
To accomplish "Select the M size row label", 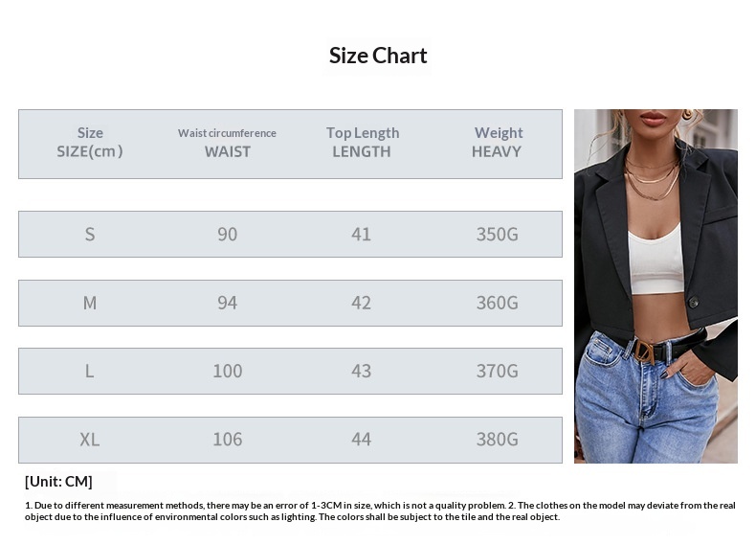I will coord(90,304).
